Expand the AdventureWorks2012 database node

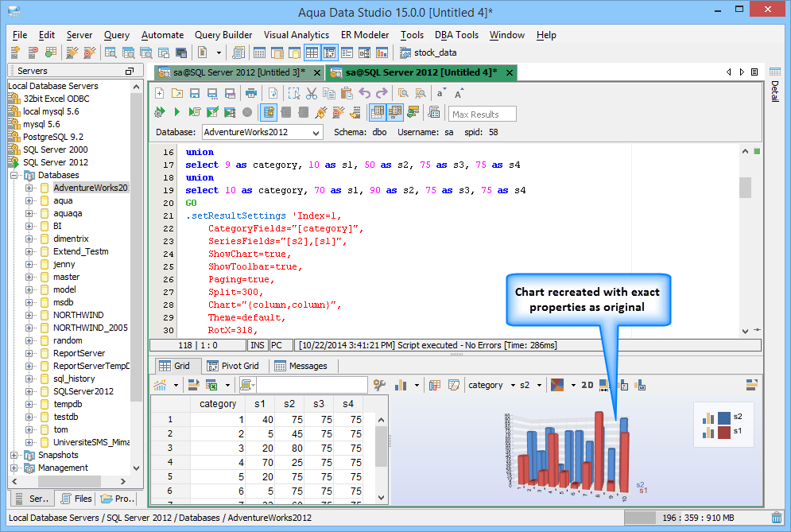[29, 188]
